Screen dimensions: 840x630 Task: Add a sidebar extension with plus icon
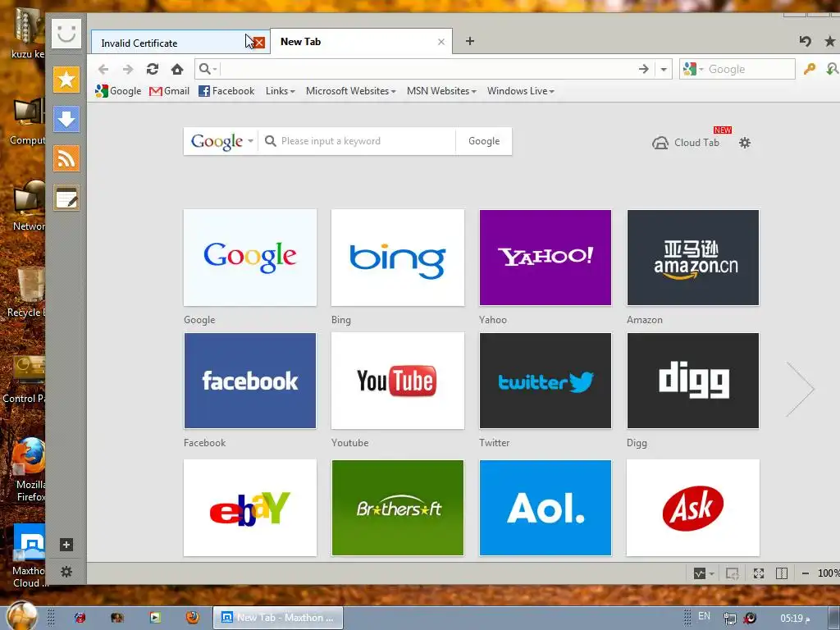coord(66,545)
